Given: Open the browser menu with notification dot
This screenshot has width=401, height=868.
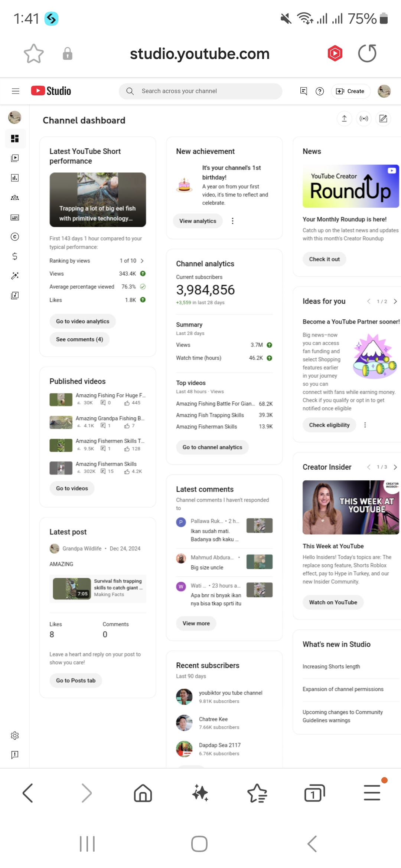Looking at the screenshot, I should coord(372,793).
